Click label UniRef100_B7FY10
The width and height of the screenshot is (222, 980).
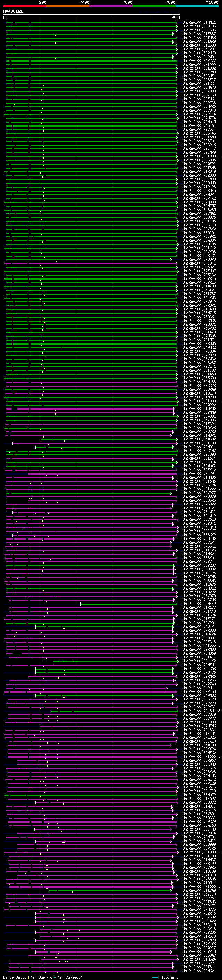coord(199,470)
